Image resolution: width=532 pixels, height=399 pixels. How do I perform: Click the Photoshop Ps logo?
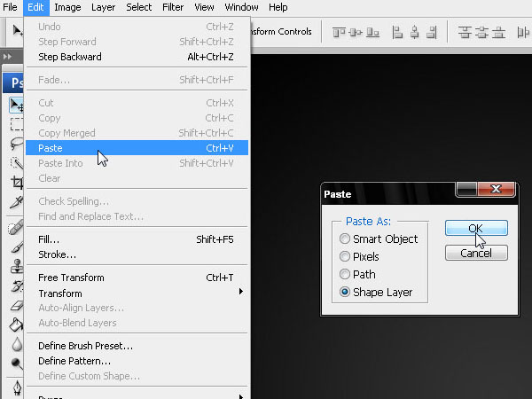pos(13,82)
